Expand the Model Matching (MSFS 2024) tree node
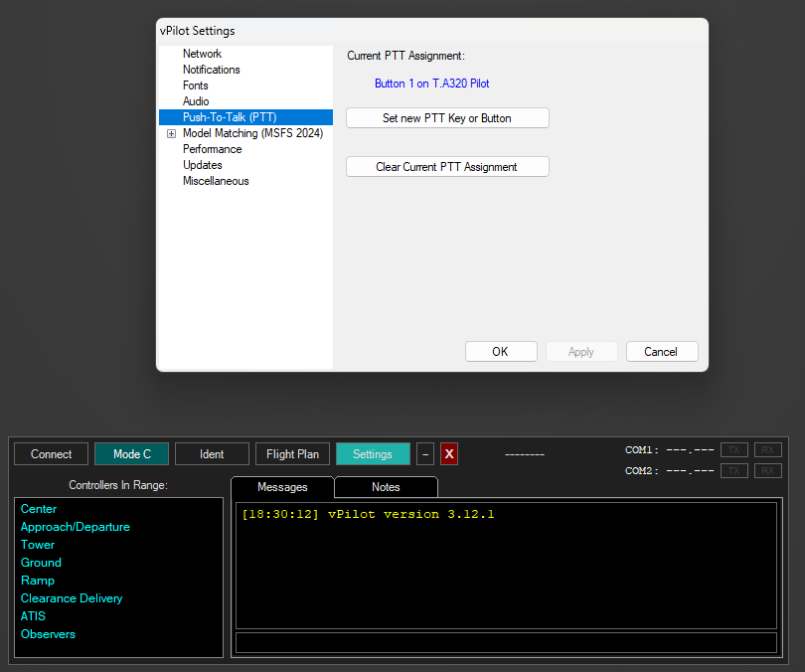This screenshot has width=805, height=672. (x=172, y=134)
